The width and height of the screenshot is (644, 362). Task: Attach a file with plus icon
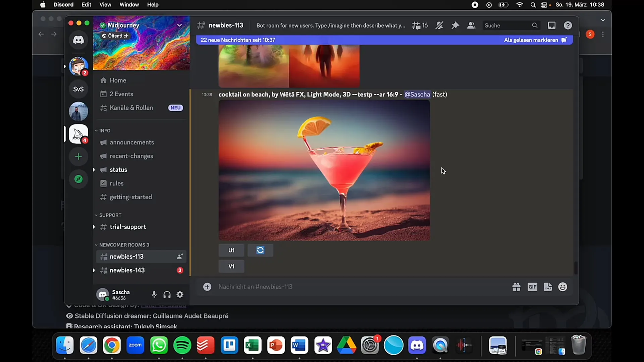pyautogui.click(x=207, y=287)
